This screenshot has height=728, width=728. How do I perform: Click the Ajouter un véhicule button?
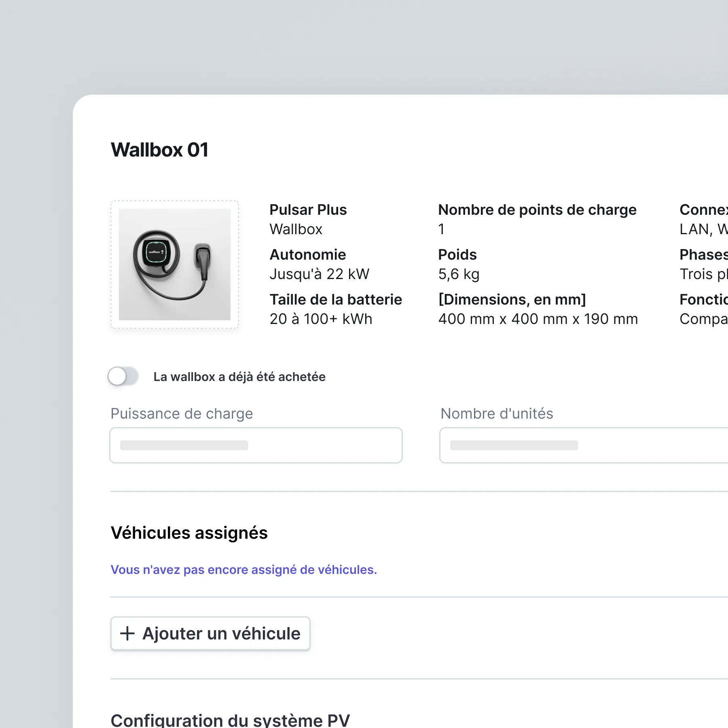[210, 633]
